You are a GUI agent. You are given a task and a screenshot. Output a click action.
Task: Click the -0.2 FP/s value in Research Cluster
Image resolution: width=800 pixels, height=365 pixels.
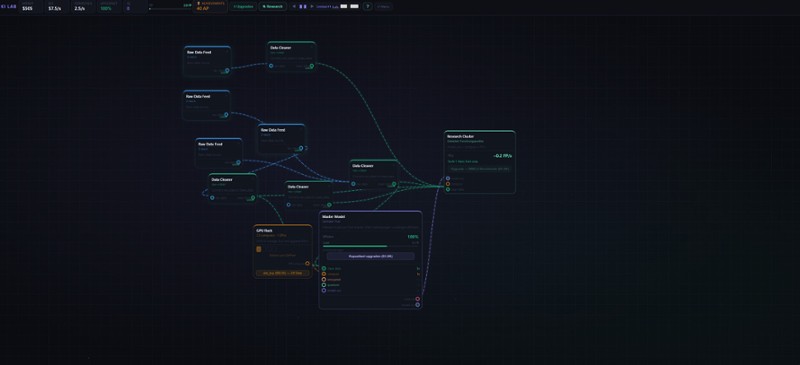click(503, 156)
